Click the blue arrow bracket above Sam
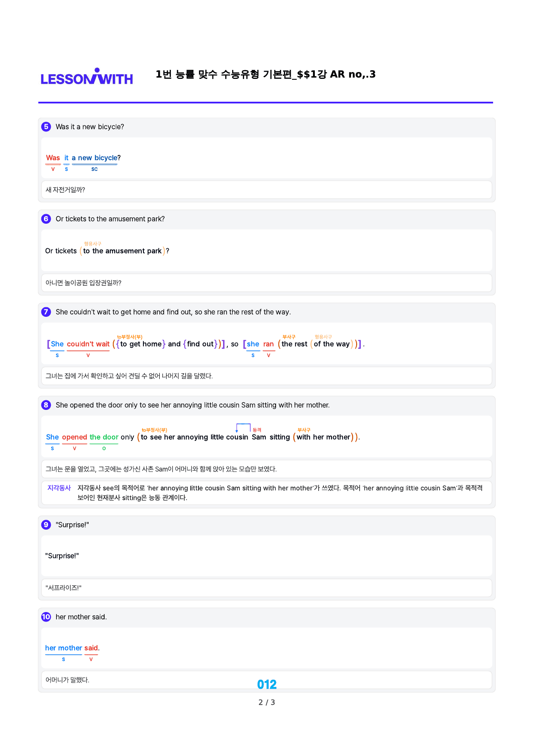534x756 pixels. 243,428
